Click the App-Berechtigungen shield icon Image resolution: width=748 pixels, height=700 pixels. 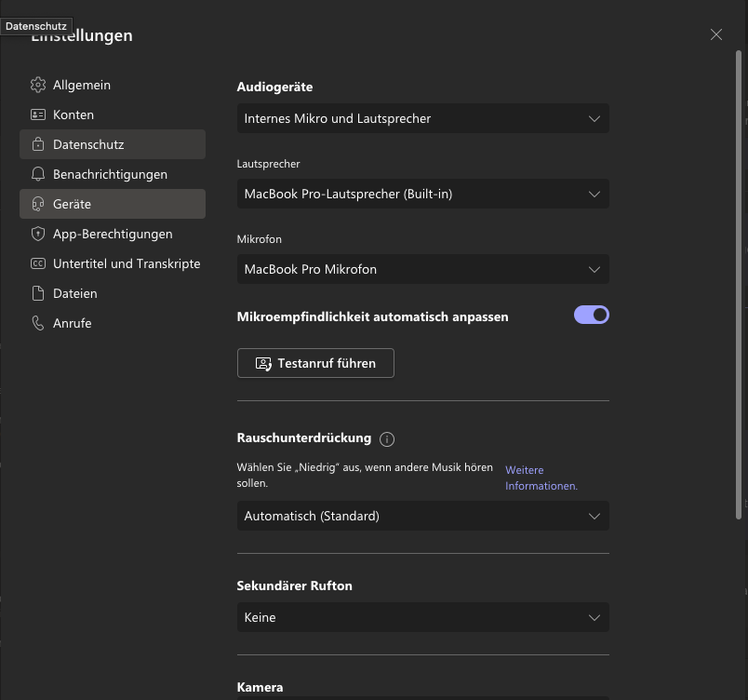[38, 234]
